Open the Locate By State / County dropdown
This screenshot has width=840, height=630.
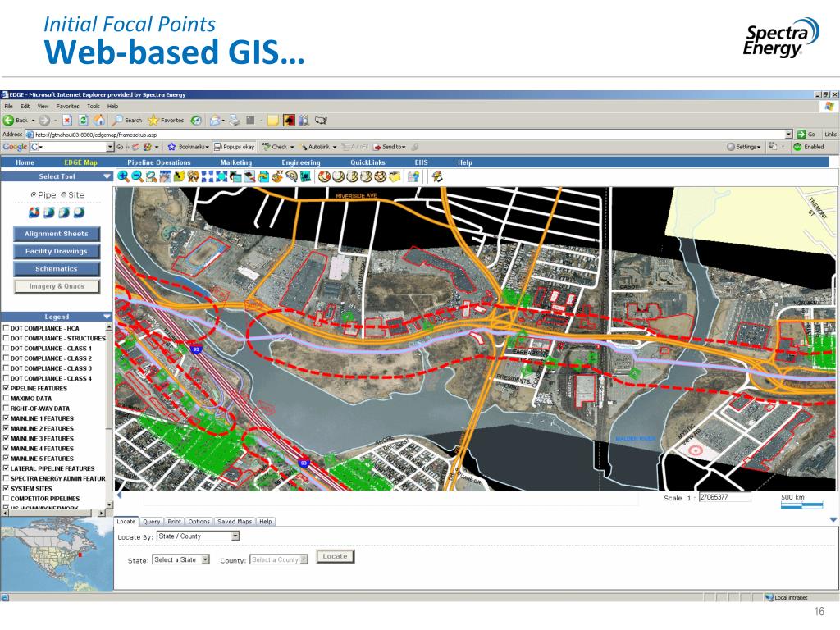[x=235, y=536]
